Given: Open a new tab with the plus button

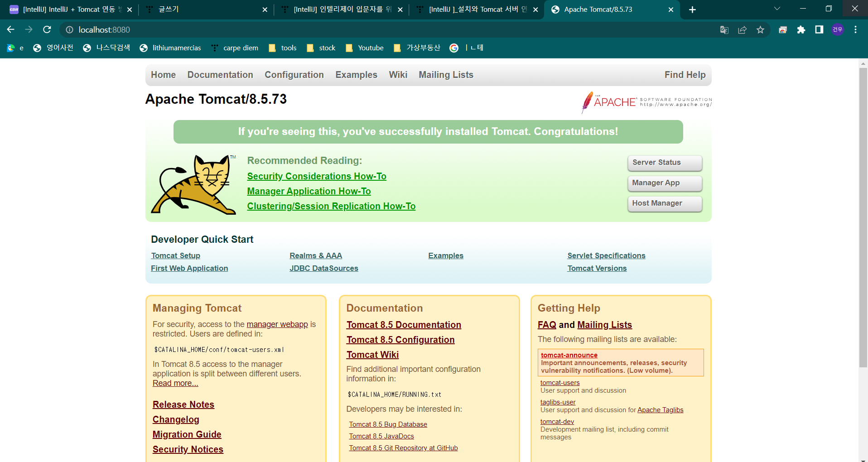Looking at the screenshot, I should 692,10.
